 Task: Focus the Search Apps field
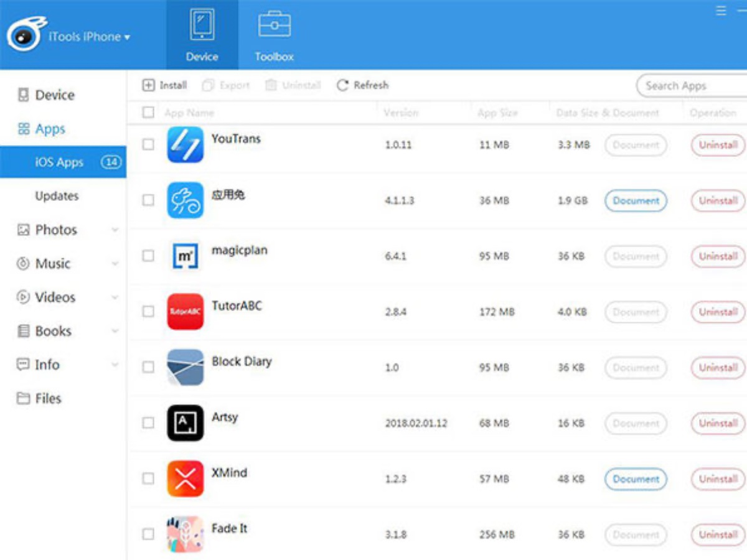pyautogui.click(x=692, y=86)
